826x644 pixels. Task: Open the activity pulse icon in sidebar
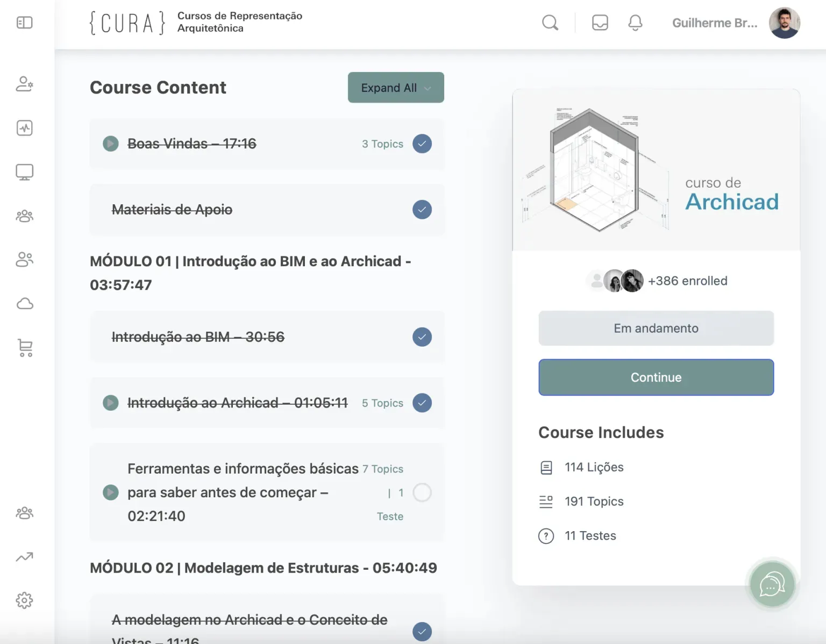click(25, 128)
